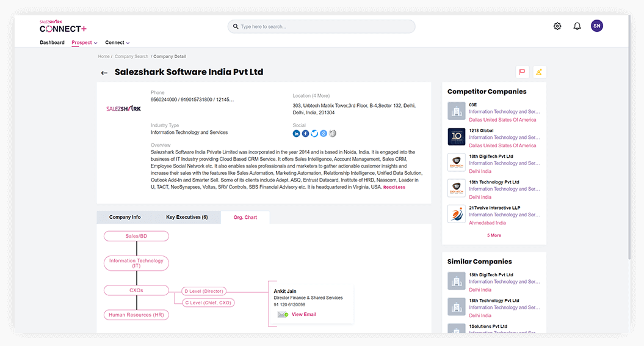Open the company's Wikipedia icon
Image resolution: width=644 pixels, height=346 pixels.
[x=332, y=133]
